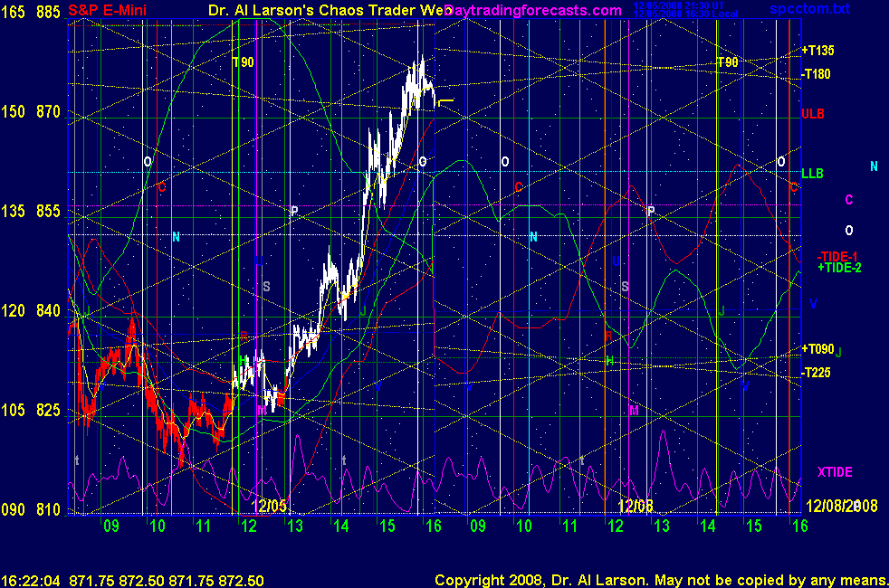889x588 pixels.
Task: Select the green +TIDE-2 legend label
Action: 839,268
